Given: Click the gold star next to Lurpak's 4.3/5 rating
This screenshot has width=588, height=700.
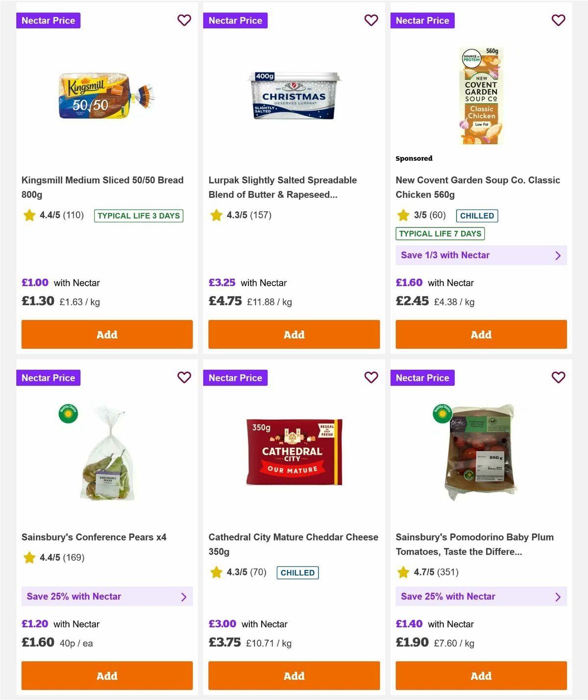Looking at the screenshot, I should point(216,215).
